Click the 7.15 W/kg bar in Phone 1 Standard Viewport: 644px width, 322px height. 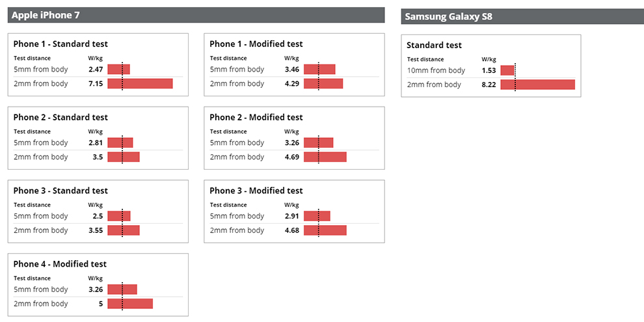click(x=140, y=84)
